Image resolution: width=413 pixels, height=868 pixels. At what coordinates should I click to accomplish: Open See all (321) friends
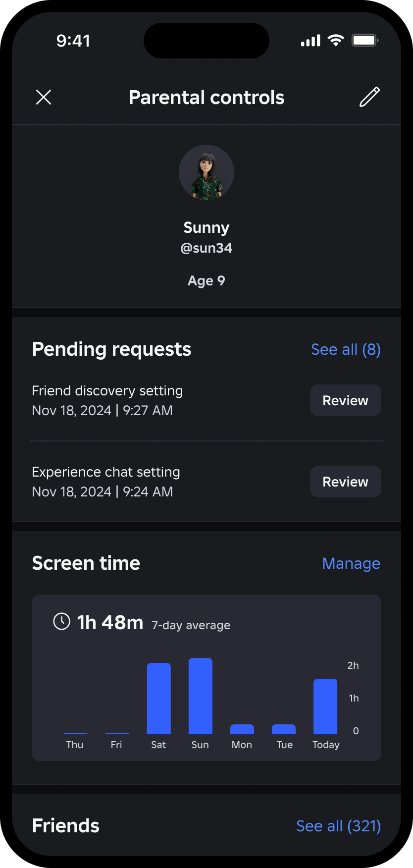(338, 826)
